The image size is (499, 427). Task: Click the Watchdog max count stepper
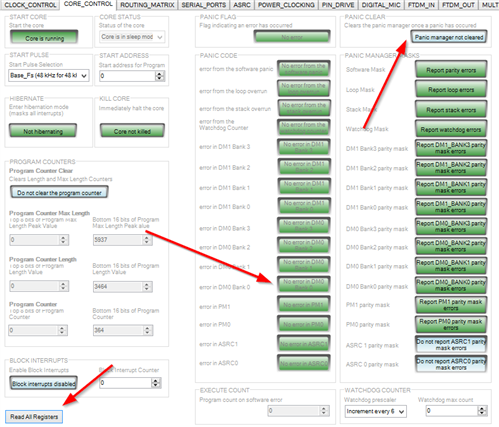tap(482, 411)
